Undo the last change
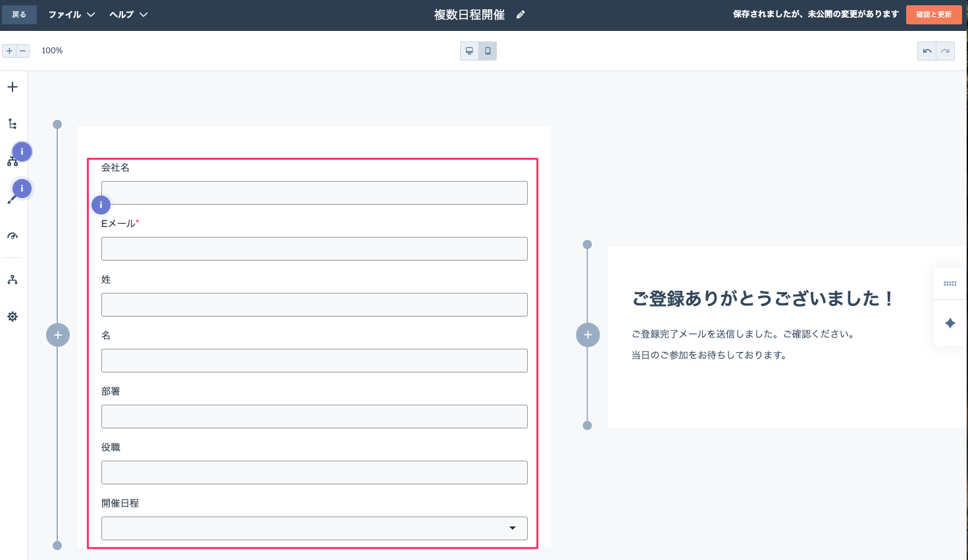 click(927, 51)
